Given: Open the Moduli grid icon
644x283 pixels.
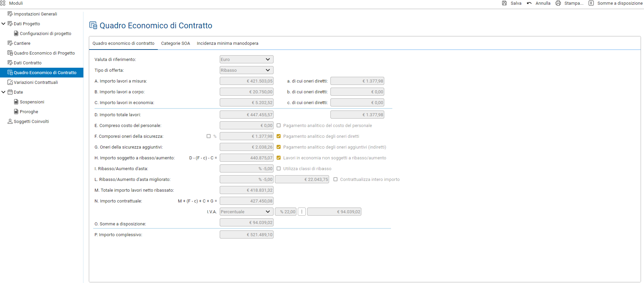Looking at the screenshot, I should pyautogui.click(x=3, y=3).
